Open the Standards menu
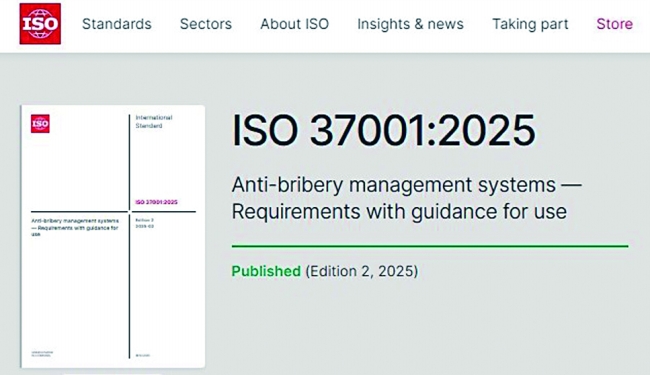Image resolution: width=650 pixels, height=375 pixels. (117, 24)
